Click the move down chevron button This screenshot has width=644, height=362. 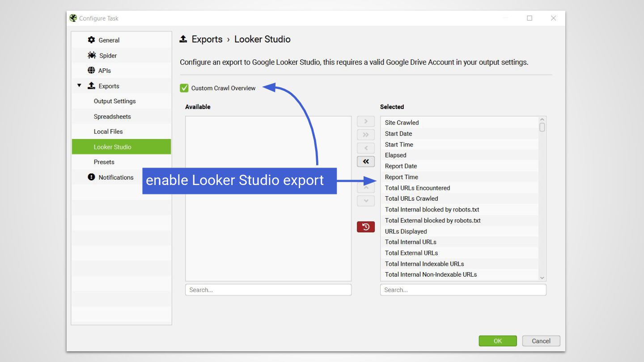coord(366,201)
